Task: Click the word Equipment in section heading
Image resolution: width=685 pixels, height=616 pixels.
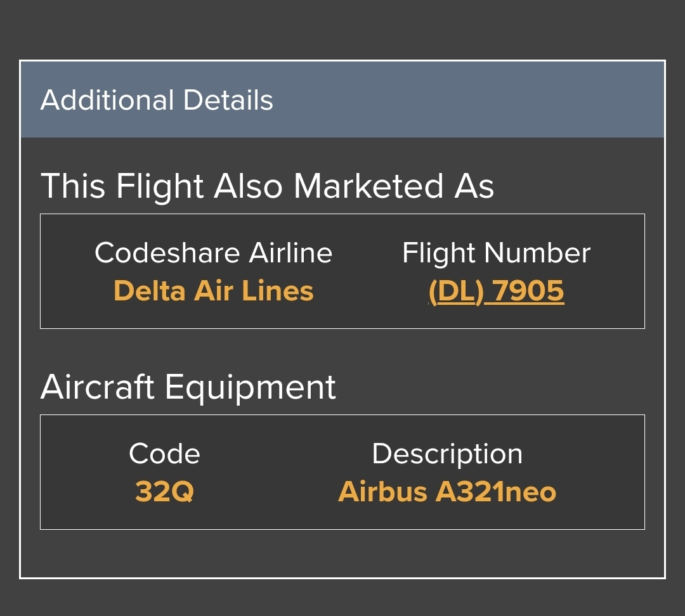Action: pyautogui.click(x=251, y=387)
